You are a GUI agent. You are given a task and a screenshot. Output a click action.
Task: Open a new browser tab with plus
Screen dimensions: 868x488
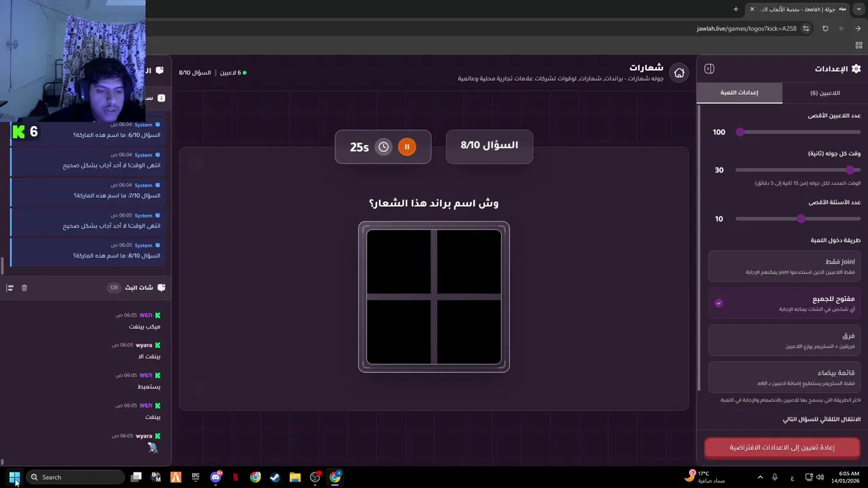(x=736, y=9)
